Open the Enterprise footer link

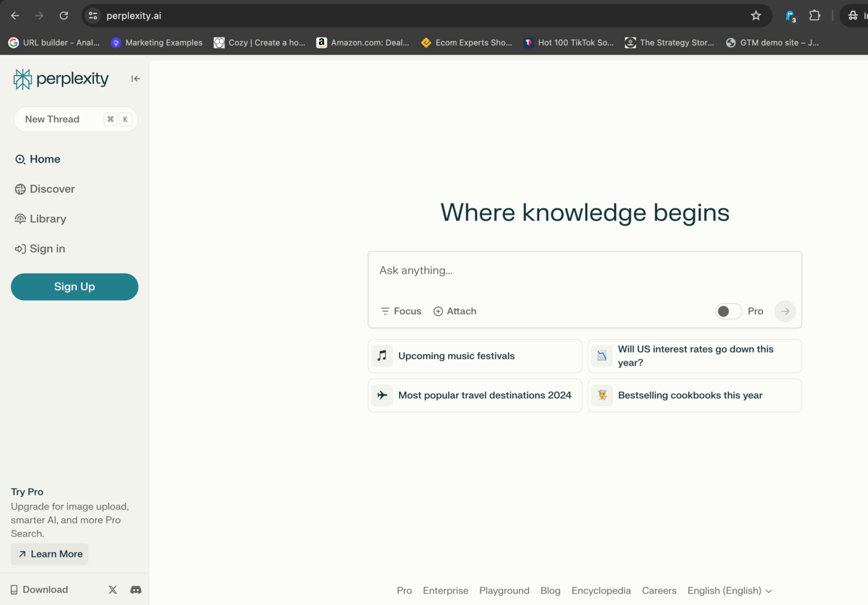(445, 590)
